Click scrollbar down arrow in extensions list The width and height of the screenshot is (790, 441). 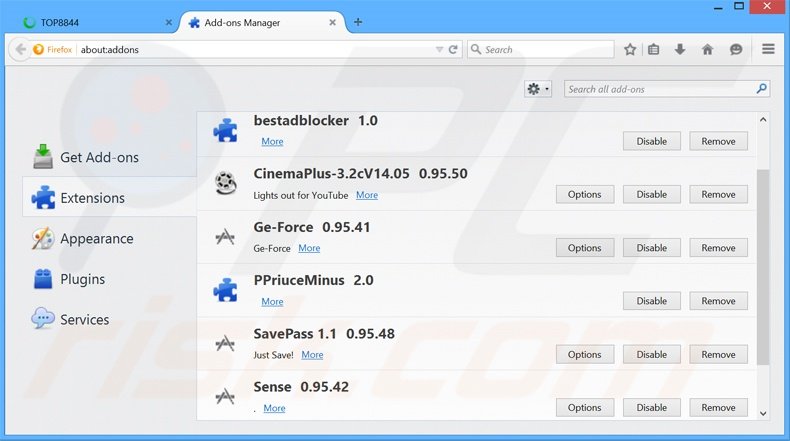coord(763,414)
